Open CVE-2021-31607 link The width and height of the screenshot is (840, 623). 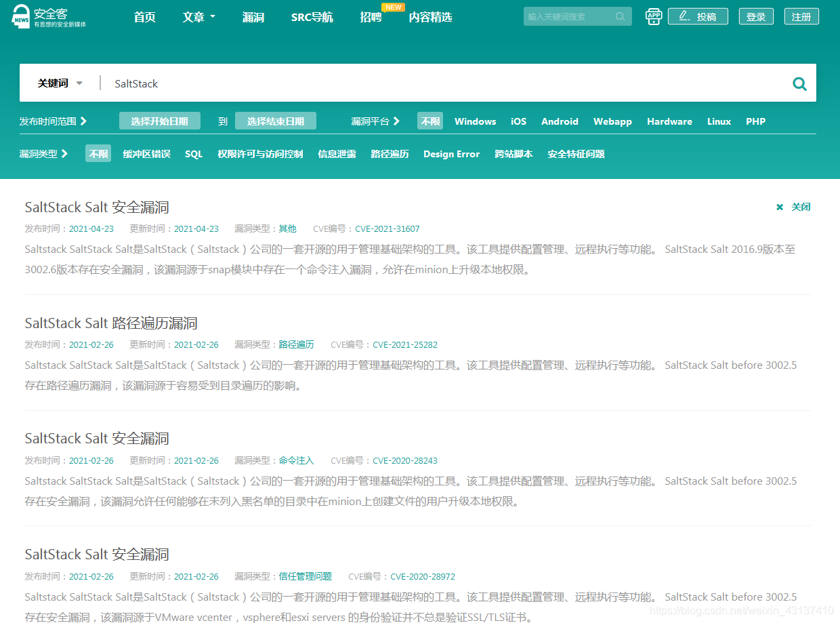(387, 229)
